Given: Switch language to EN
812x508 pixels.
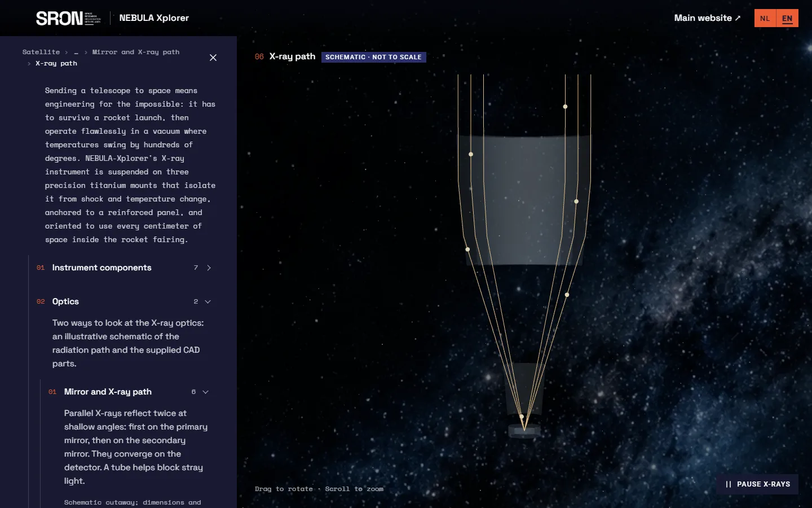Looking at the screenshot, I should pos(787,18).
